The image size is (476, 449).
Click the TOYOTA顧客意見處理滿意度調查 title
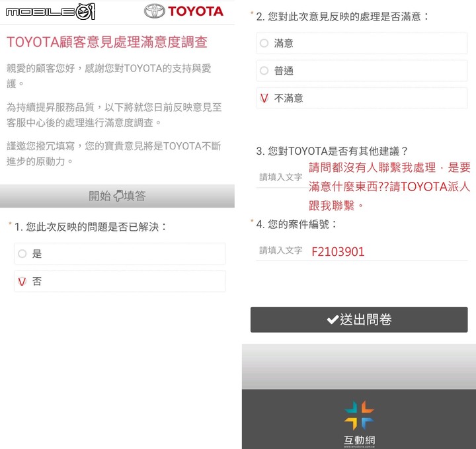point(107,42)
